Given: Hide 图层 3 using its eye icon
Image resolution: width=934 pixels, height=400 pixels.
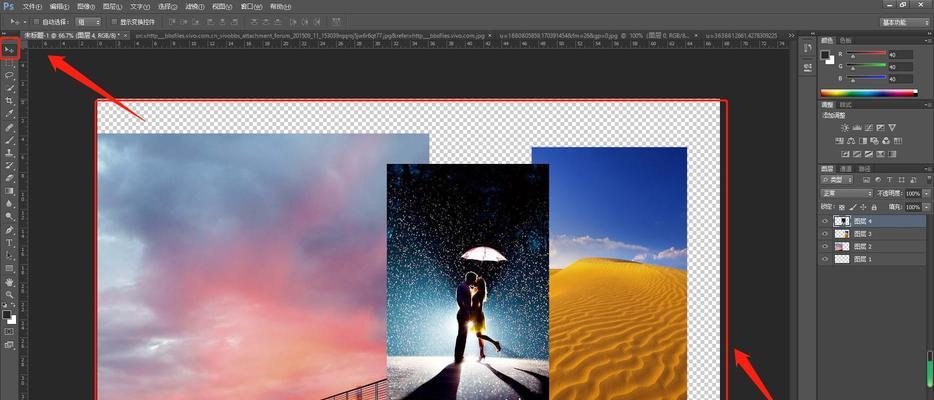Looking at the screenshot, I should tap(825, 234).
